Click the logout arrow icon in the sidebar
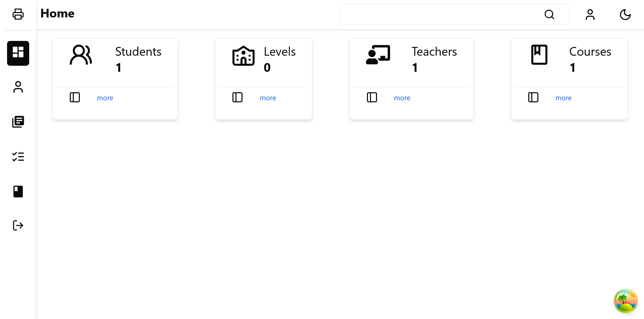 (18, 225)
